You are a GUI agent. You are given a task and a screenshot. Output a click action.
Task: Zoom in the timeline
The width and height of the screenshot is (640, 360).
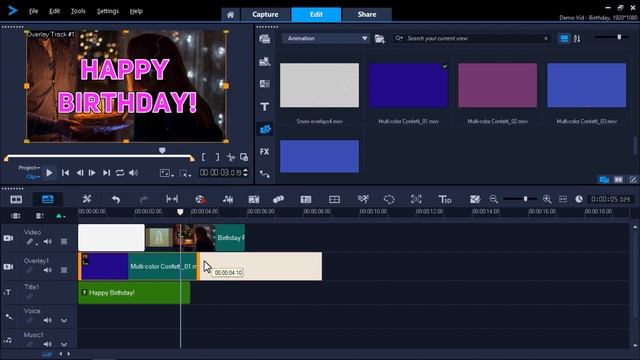(547, 199)
